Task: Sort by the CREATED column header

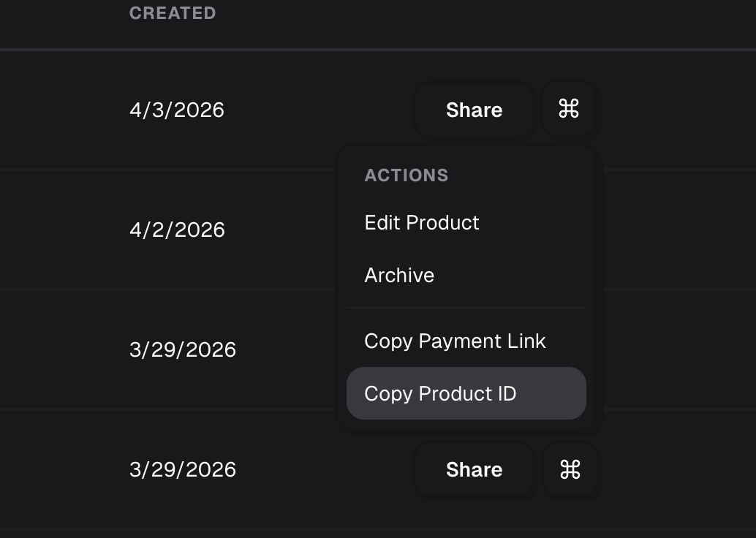Action: (173, 12)
